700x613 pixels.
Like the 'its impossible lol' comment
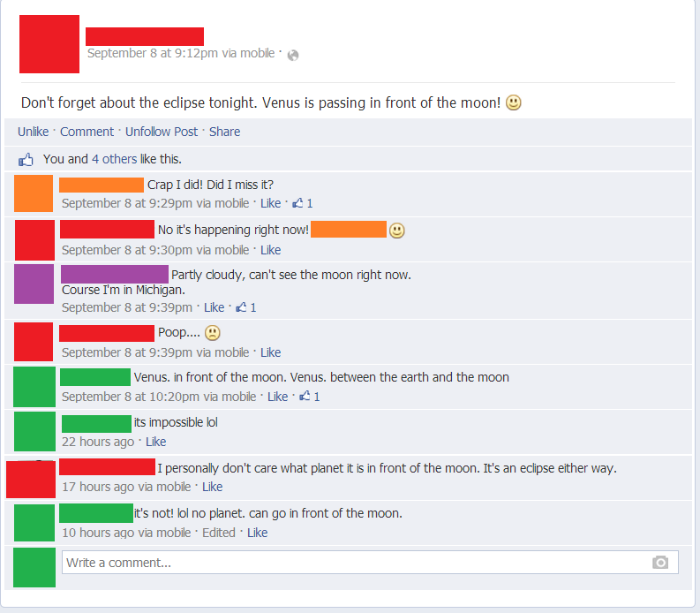(x=156, y=442)
